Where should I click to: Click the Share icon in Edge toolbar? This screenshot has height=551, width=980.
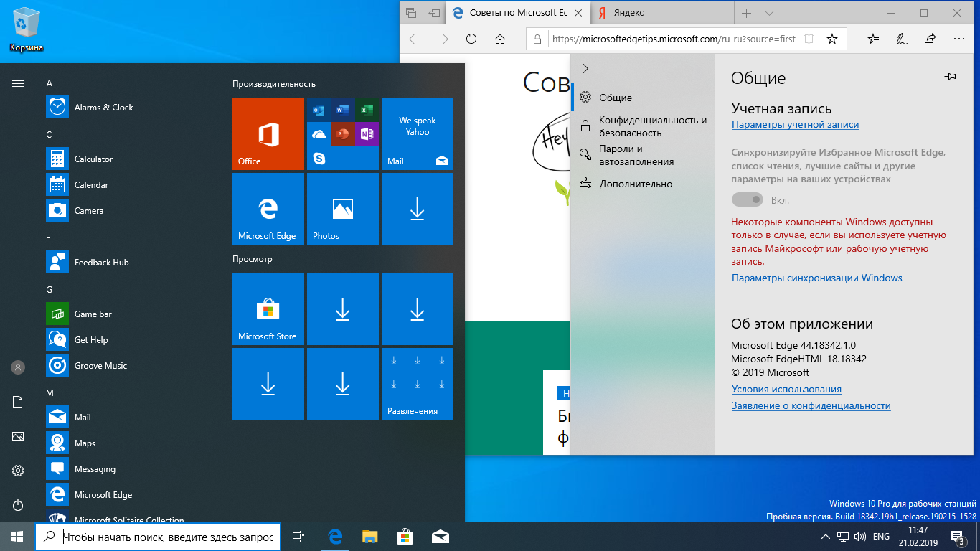(x=930, y=39)
